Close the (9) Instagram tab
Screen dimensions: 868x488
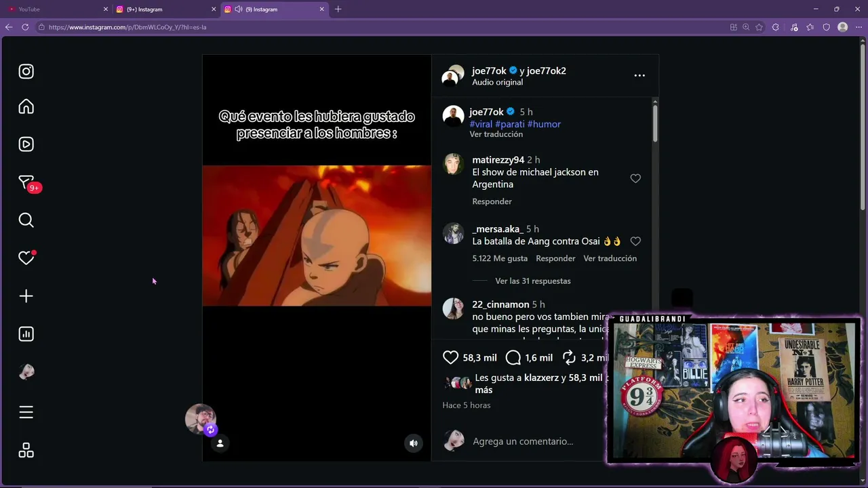click(321, 9)
